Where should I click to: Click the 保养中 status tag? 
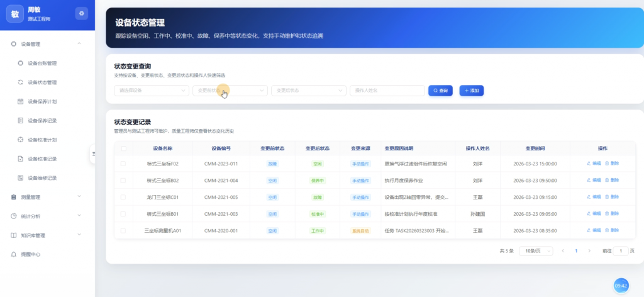tap(318, 181)
